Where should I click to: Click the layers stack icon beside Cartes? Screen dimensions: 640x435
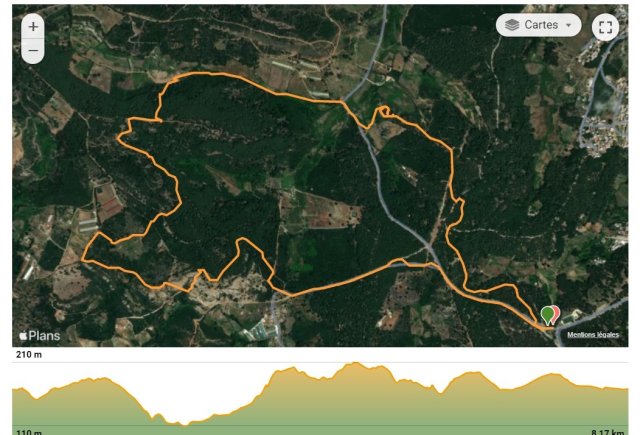tap(512, 25)
